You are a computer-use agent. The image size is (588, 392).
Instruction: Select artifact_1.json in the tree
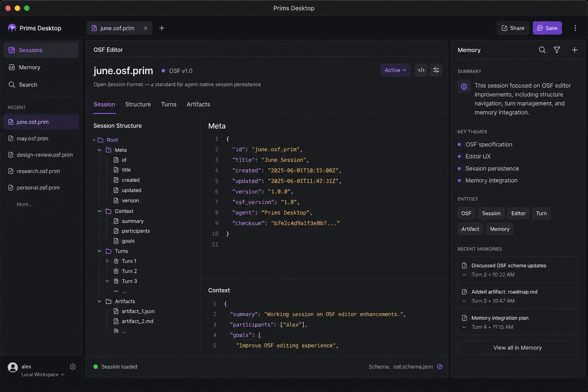pos(134,312)
